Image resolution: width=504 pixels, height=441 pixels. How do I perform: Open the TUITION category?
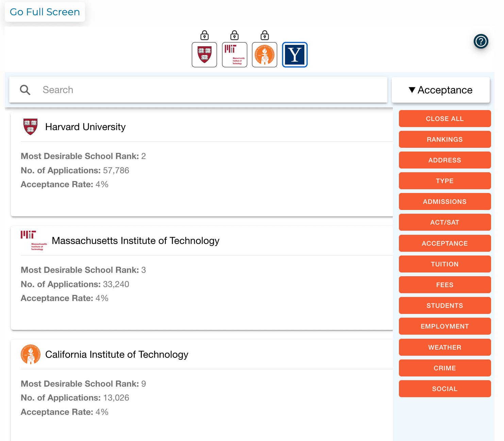445,264
